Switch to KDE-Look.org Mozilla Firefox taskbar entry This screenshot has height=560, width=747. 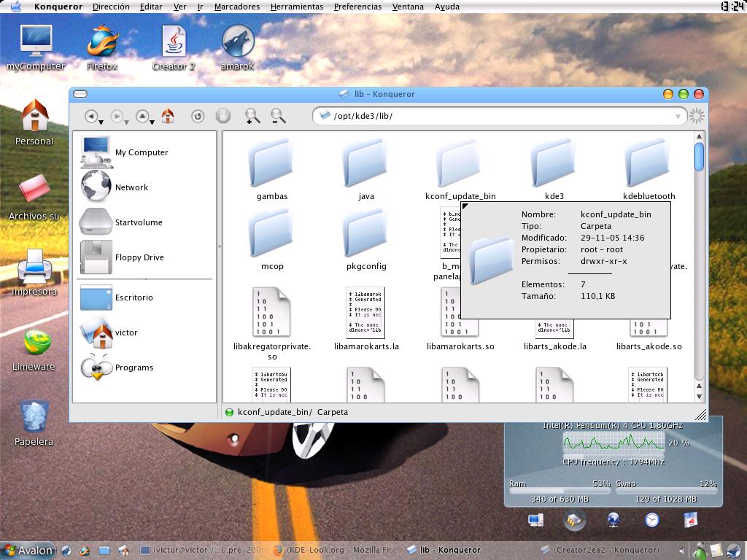(x=334, y=550)
